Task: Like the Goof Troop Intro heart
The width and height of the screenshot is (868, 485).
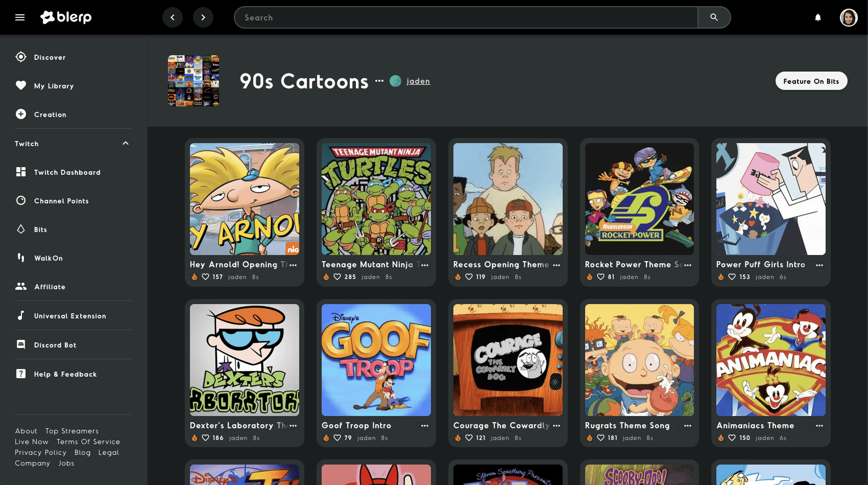Action: (337, 437)
